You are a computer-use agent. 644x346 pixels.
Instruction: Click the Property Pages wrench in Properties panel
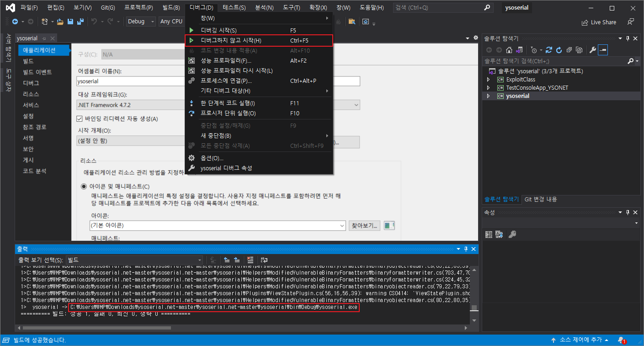coord(512,234)
